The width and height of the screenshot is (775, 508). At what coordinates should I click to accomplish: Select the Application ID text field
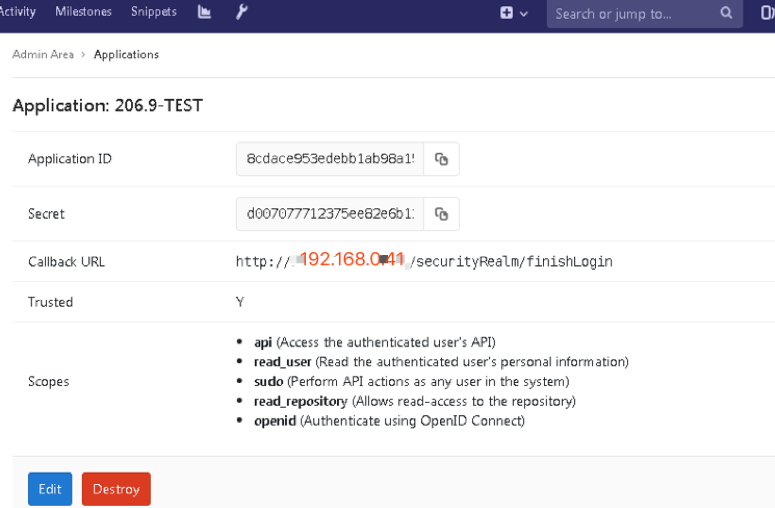(x=330, y=159)
